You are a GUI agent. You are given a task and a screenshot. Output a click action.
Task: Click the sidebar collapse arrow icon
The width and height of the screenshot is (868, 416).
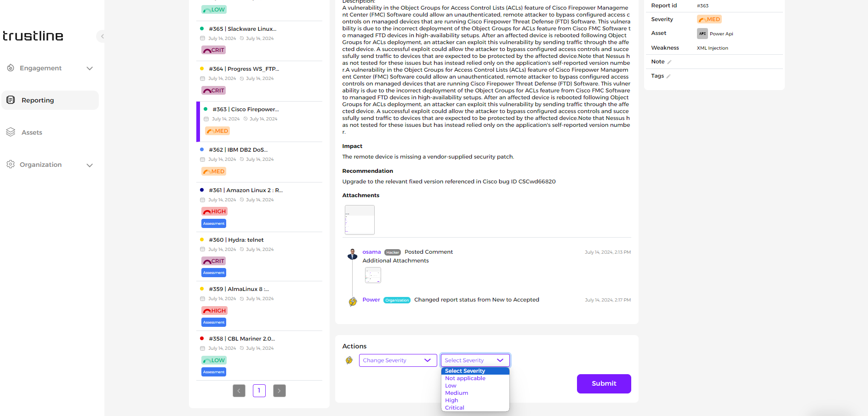[102, 36]
